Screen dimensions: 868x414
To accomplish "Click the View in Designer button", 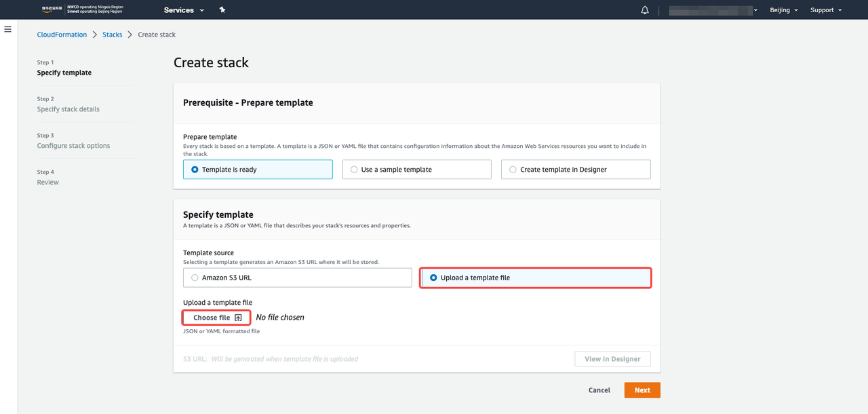I will pyautogui.click(x=612, y=359).
